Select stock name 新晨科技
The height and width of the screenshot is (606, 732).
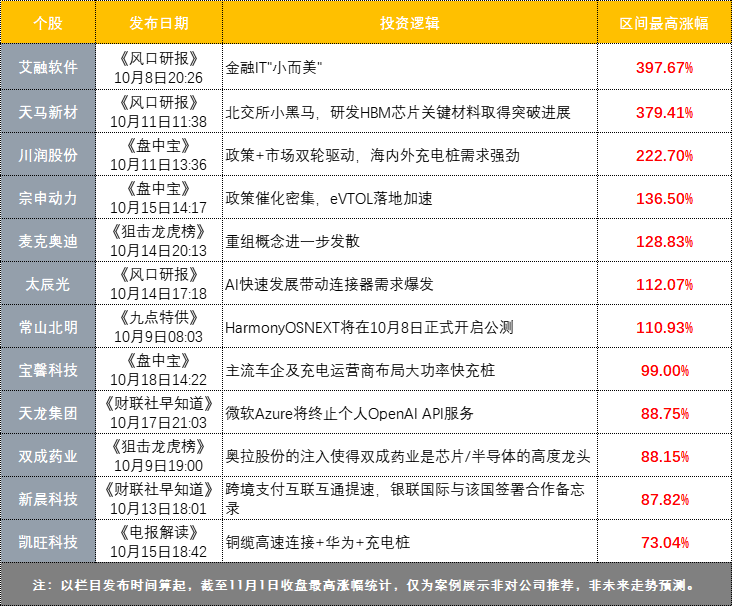(48, 499)
